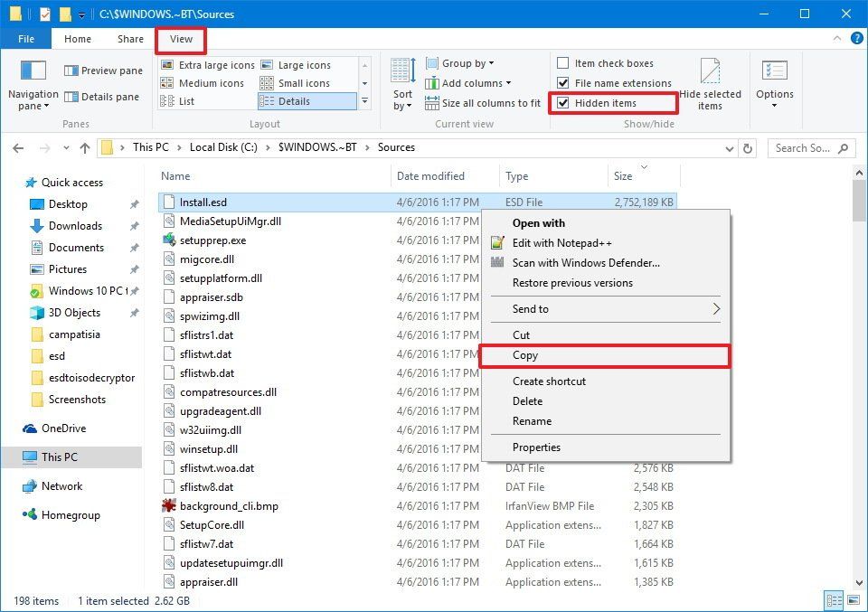Viewport: 868px width, 612px height.
Task: Click the back navigation arrow
Action: point(18,147)
